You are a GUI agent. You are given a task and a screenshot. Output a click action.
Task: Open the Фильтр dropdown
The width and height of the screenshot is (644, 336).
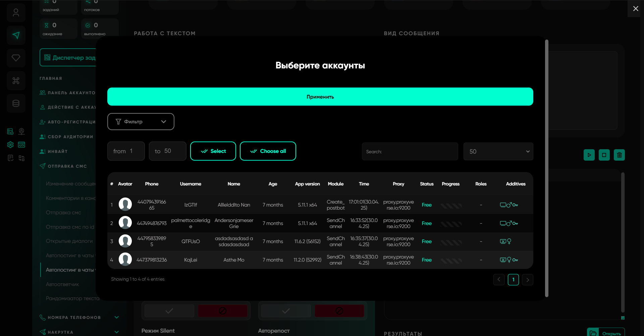tap(141, 121)
